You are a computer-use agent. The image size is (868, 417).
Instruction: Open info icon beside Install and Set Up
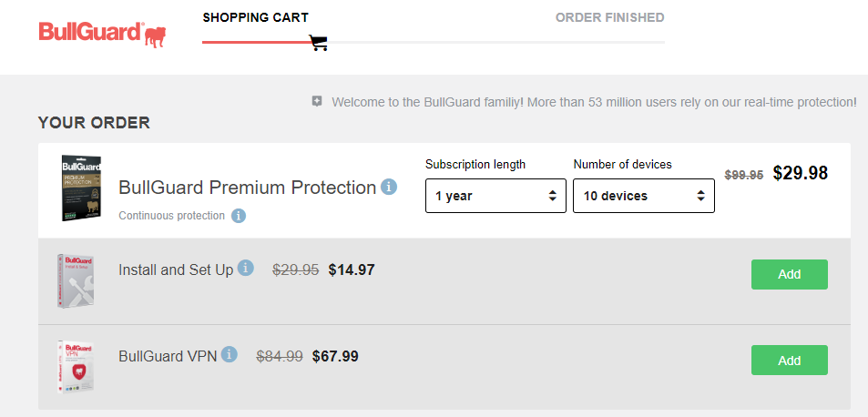pos(246,269)
